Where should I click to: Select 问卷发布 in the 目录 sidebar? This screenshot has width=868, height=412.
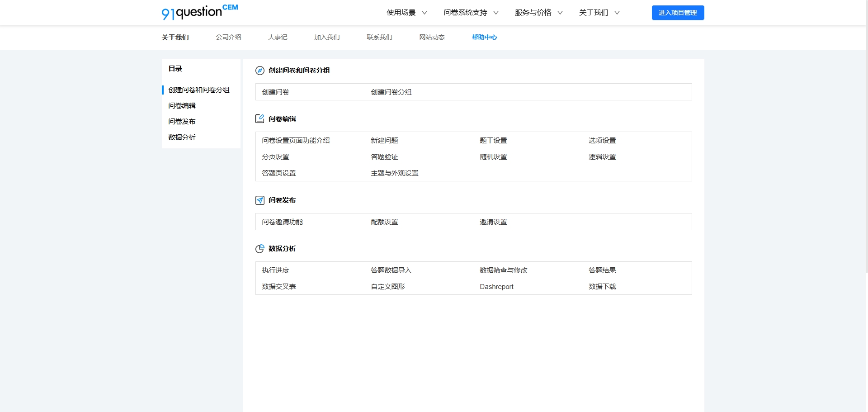click(182, 122)
